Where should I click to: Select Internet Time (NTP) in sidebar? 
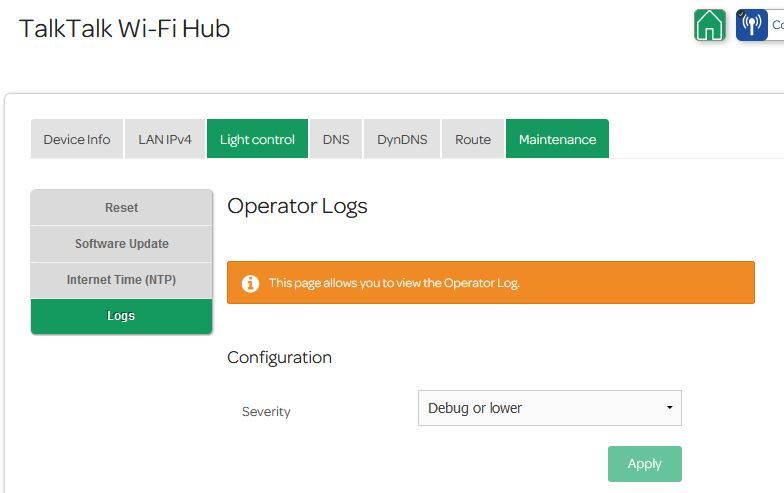click(122, 280)
